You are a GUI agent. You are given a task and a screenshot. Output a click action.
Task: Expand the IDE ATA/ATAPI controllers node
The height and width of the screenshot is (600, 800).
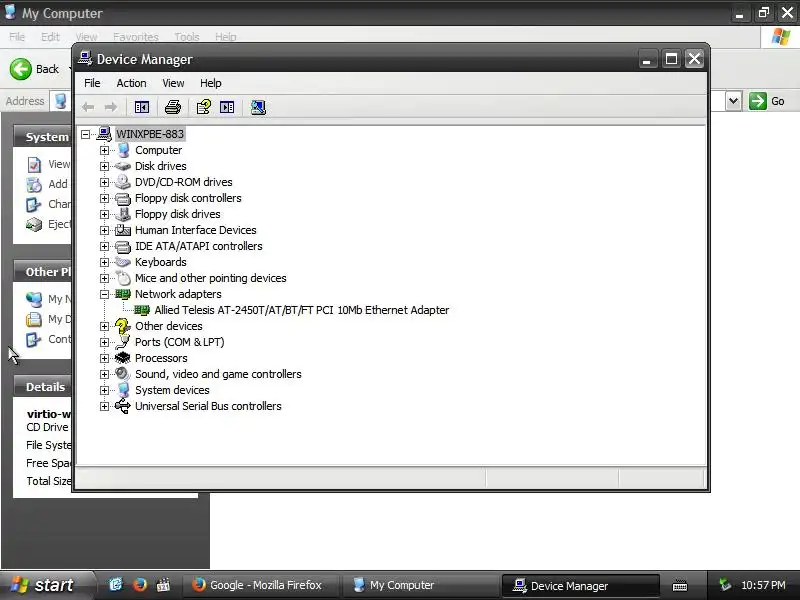(x=104, y=246)
